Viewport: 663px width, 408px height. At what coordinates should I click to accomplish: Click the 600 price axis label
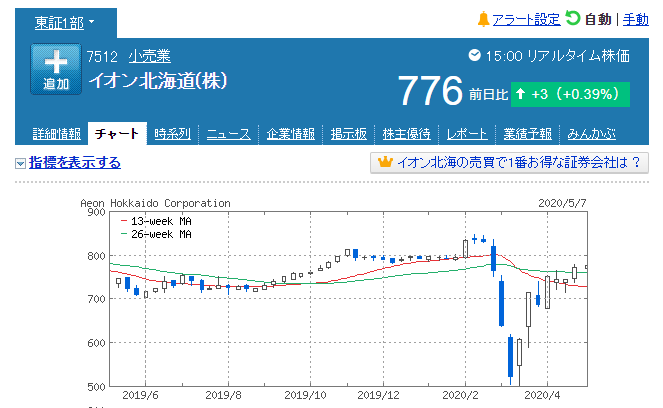point(96,343)
